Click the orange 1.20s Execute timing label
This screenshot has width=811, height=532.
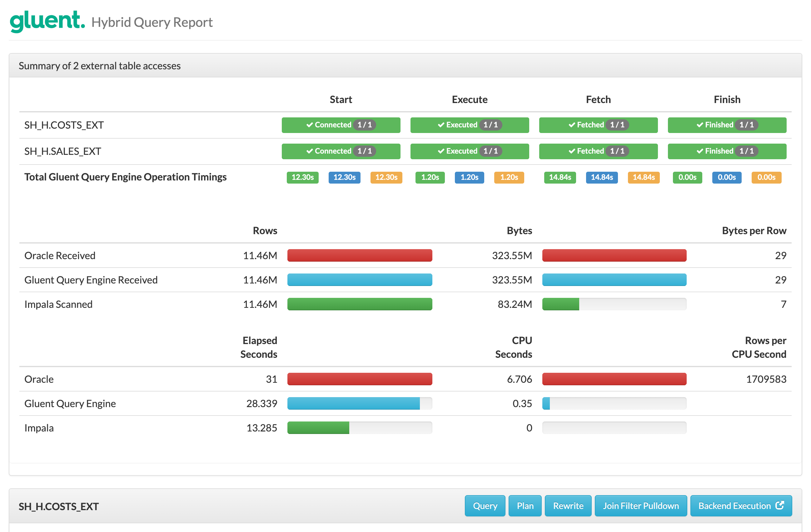[x=509, y=177]
